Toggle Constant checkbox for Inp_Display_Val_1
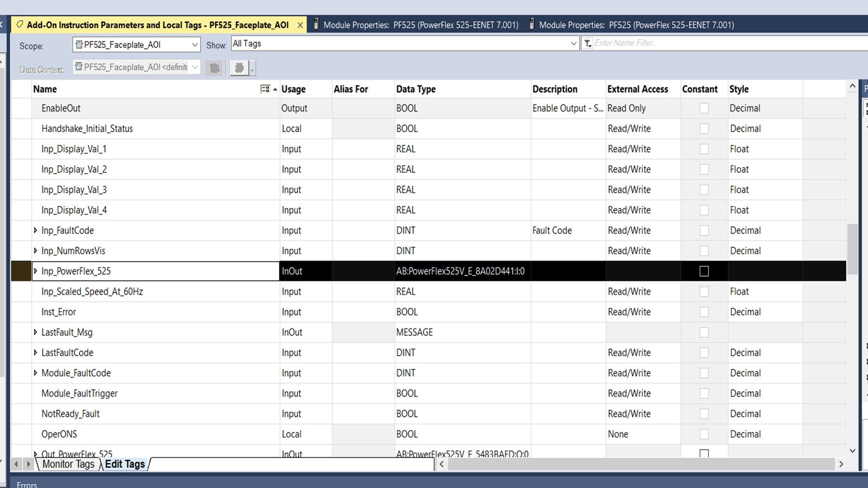Image resolution: width=868 pixels, height=488 pixels. (704, 149)
